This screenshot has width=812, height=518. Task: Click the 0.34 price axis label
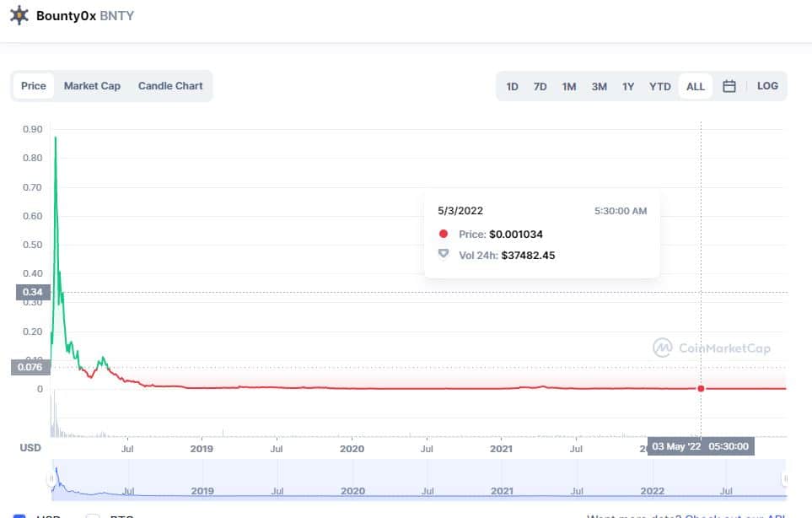33,292
